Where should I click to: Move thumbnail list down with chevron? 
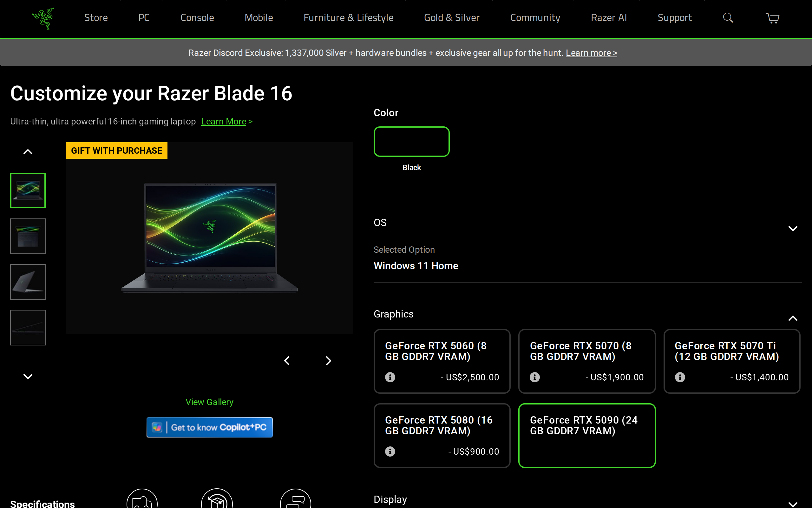(x=28, y=376)
